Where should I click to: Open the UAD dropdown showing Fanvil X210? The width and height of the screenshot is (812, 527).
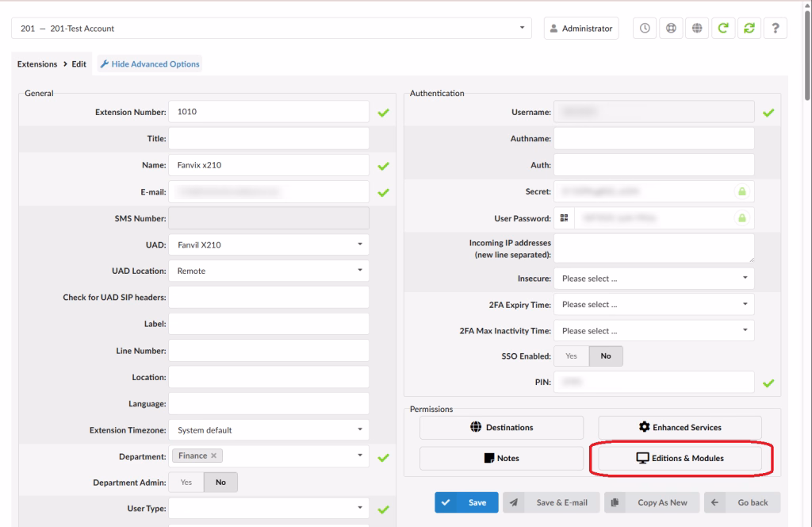(x=269, y=244)
